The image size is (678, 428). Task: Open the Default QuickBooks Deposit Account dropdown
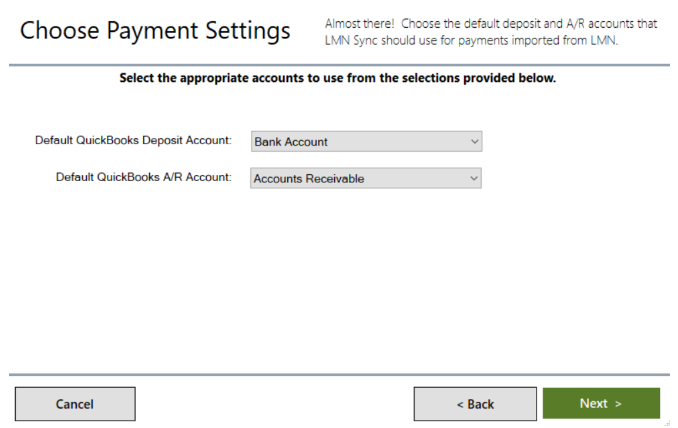click(366, 141)
